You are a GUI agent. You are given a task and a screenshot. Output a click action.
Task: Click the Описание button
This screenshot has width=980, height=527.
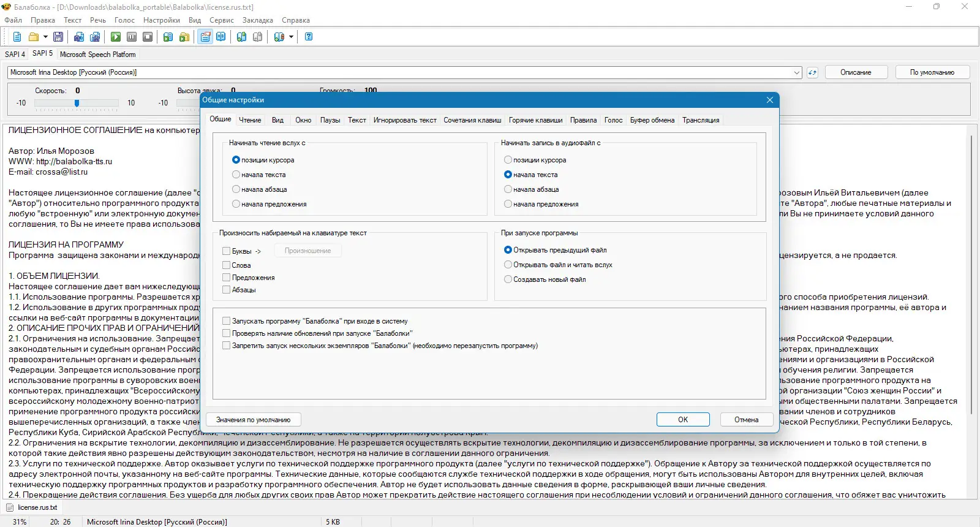point(856,72)
